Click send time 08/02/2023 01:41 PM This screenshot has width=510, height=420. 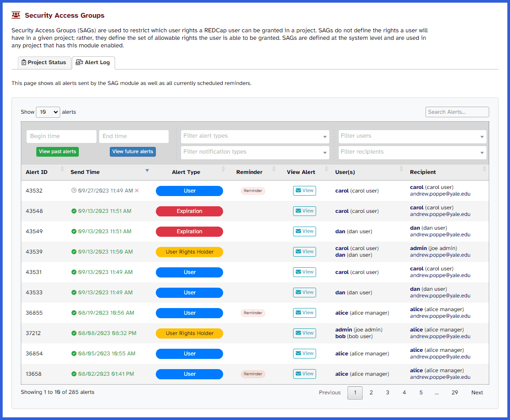[106, 374]
